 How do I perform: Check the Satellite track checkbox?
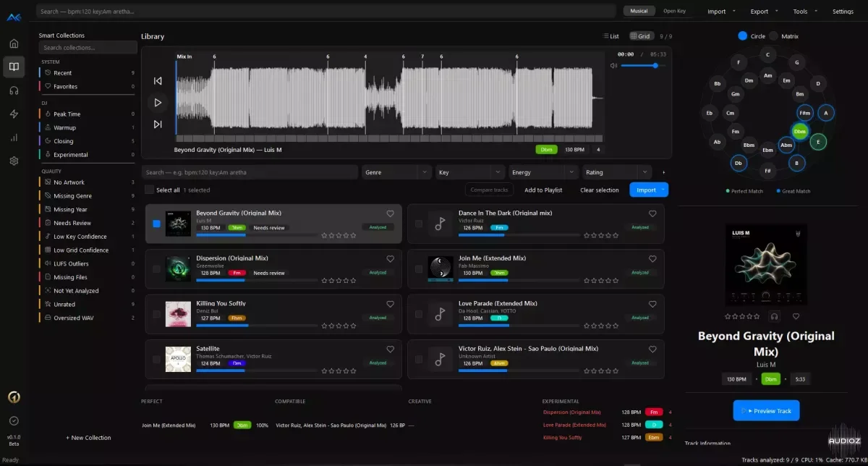pos(156,359)
